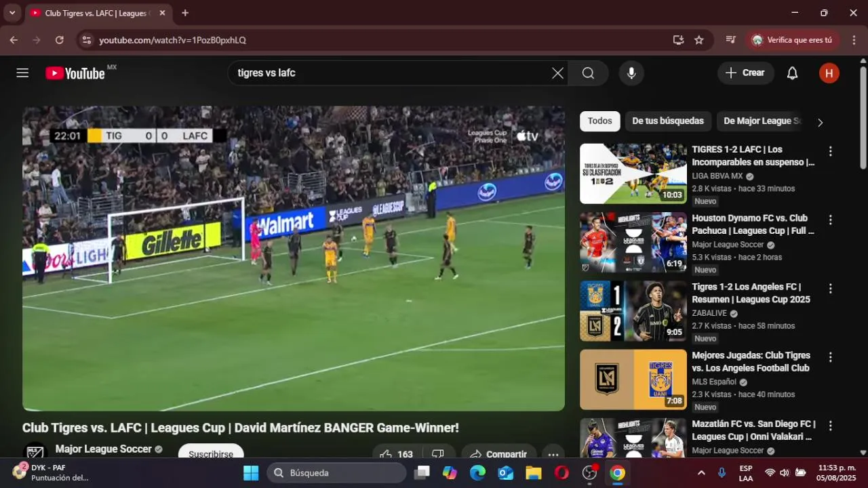The width and height of the screenshot is (868, 488).
Task: Show hidden system tray icons
Action: [701, 473]
